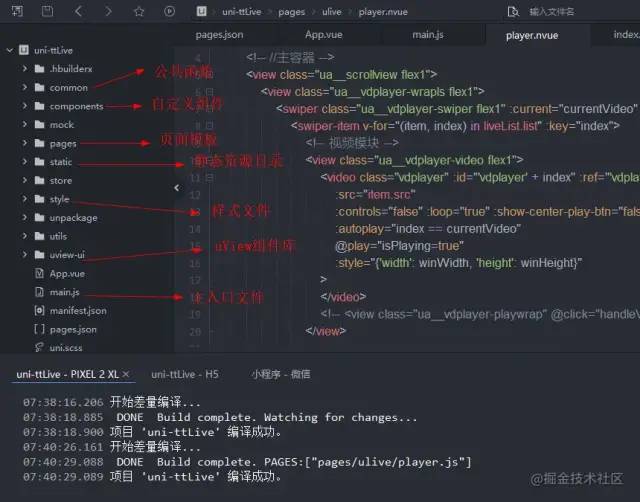
Task: Collapse sidebar with the left chevron handle
Action: [x=178, y=187]
